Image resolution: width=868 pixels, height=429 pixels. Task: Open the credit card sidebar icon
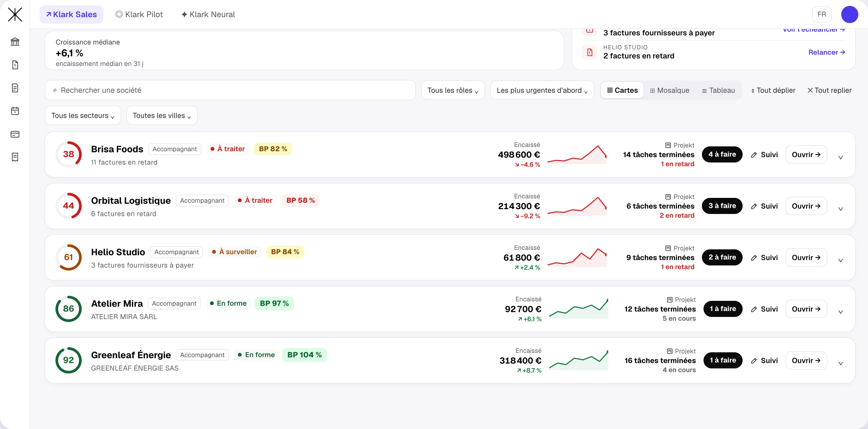[15, 134]
